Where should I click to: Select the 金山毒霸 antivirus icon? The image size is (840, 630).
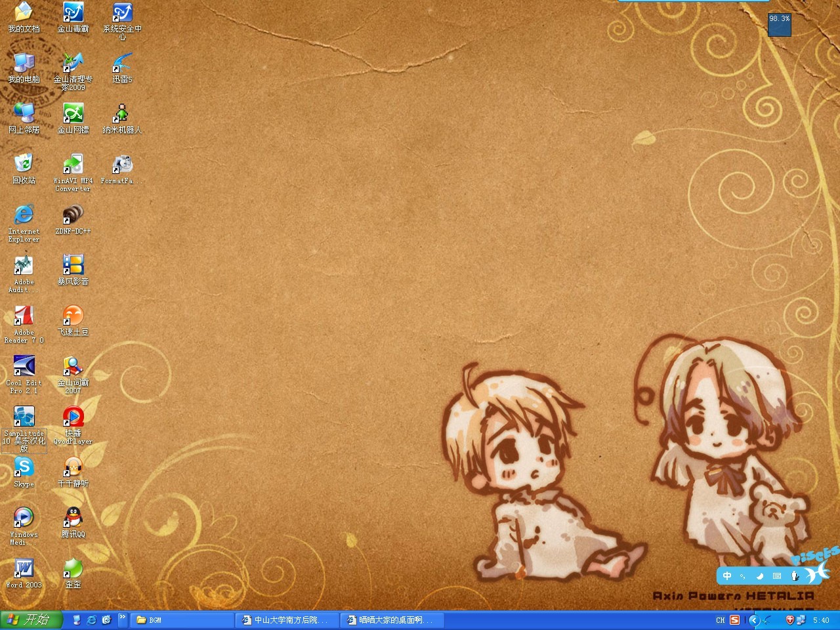73,17
